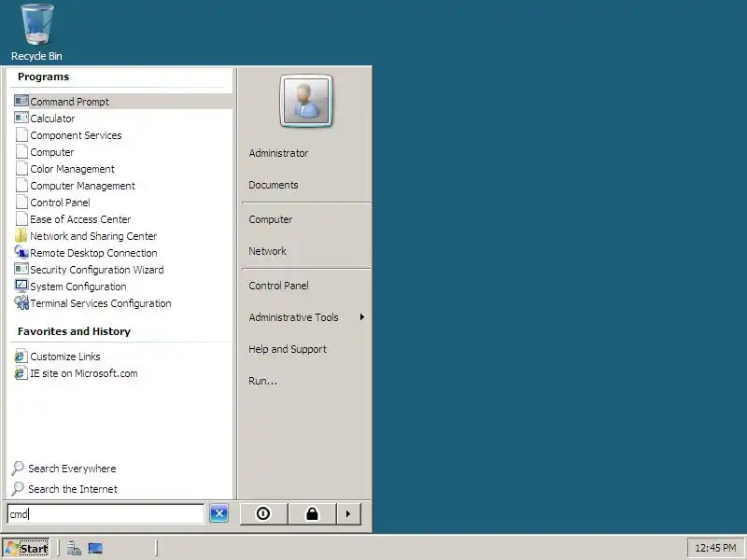Screen dimensions: 747x560
Task: Select Terminal Services Configuration entry
Action: click(101, 303)
